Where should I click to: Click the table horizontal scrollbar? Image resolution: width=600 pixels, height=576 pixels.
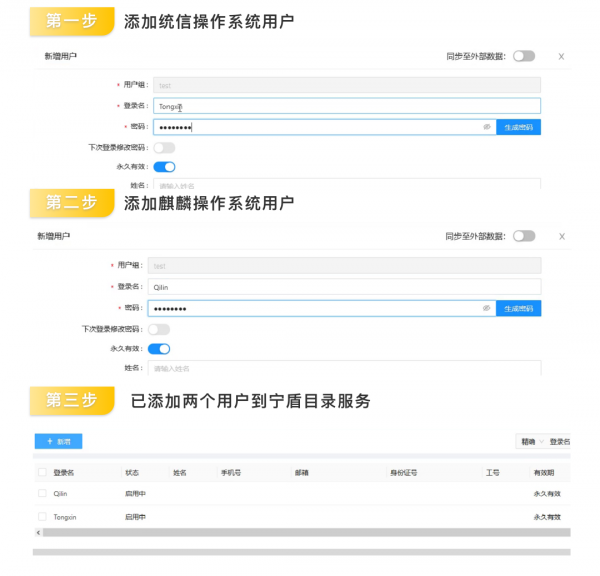coord(307,532)
